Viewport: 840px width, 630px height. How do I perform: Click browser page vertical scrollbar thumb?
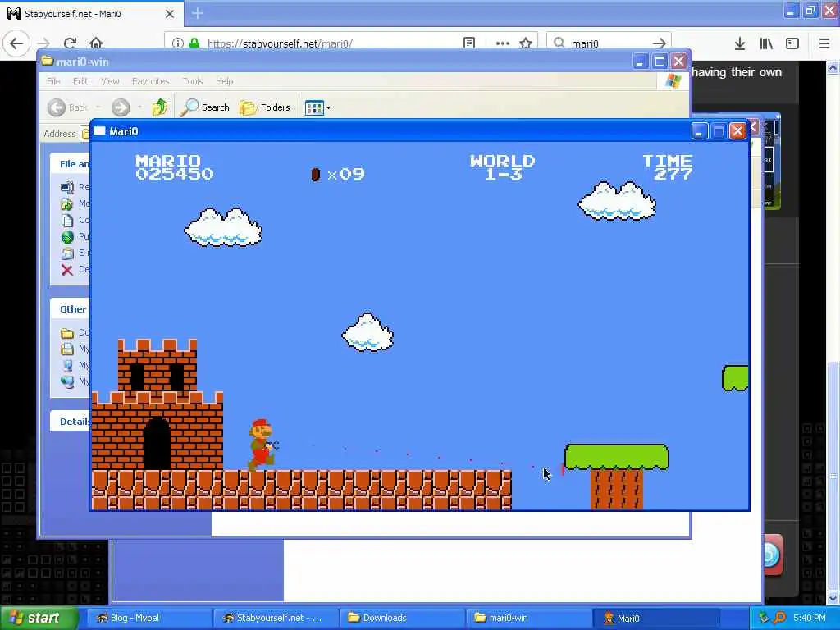[833, 475]
